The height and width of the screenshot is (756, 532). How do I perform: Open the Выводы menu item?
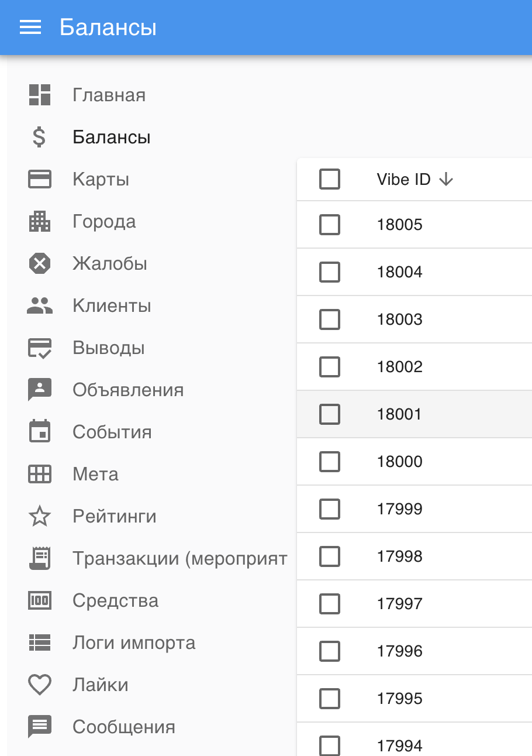[x=109, y=348]
